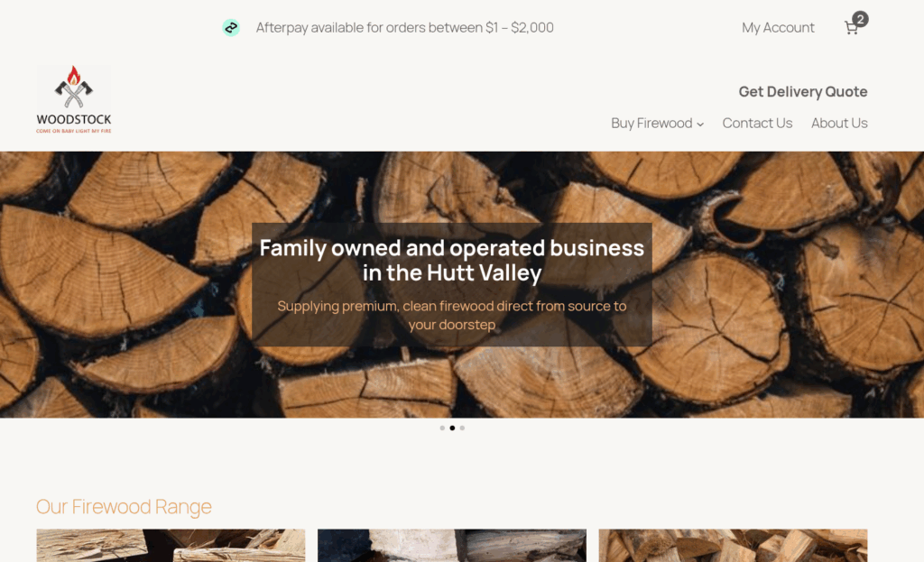Select the third carousel dot
The image size is (924, 562).
pos(463,428)
